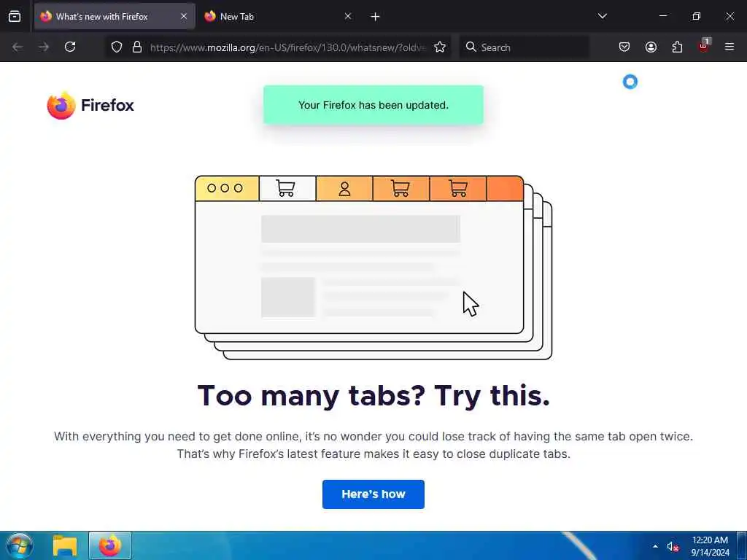Open tracking protection shield panel
This screenshot has height=560, width=747.
(117, 47)
